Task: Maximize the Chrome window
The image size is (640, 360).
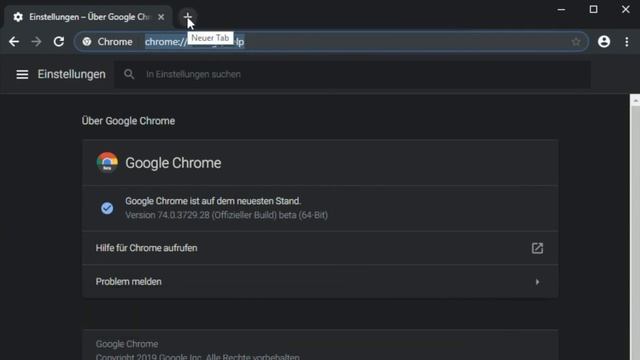Action: pos(593,9)
